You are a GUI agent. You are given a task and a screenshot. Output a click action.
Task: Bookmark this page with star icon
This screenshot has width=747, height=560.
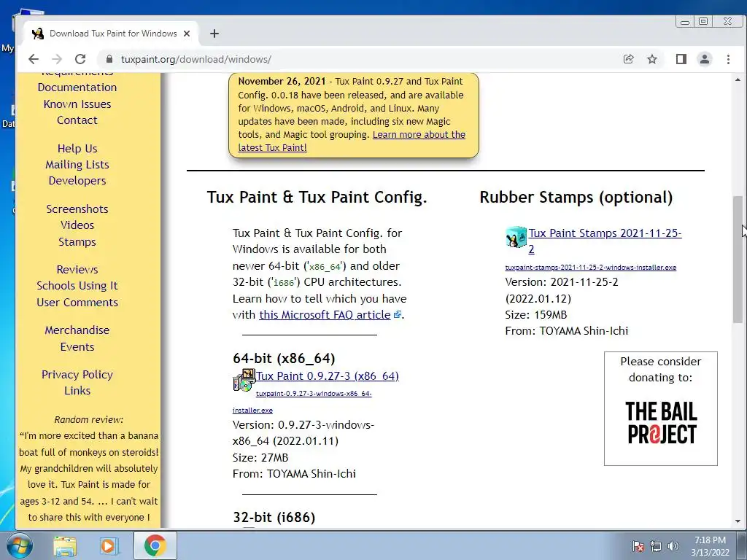pyautogui.click(x=652, y=59)
